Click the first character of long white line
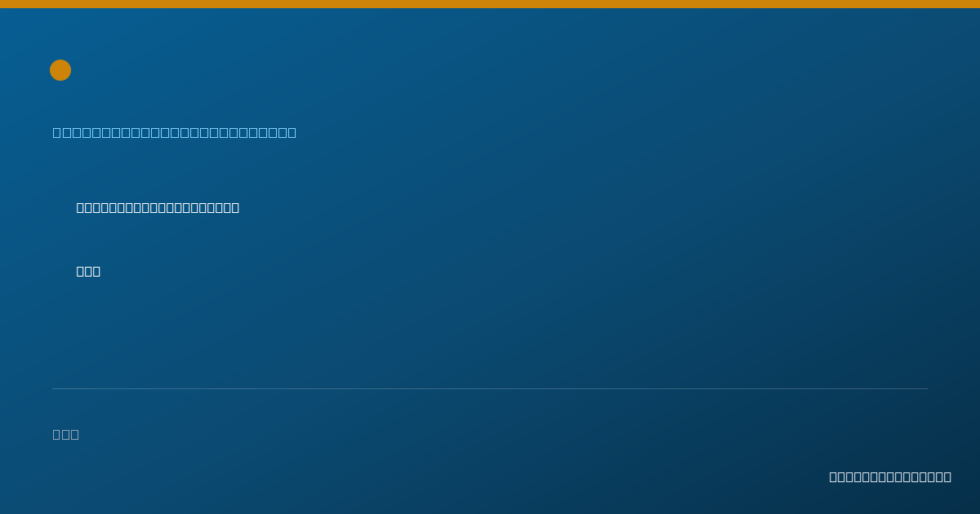 pos(81,207)
